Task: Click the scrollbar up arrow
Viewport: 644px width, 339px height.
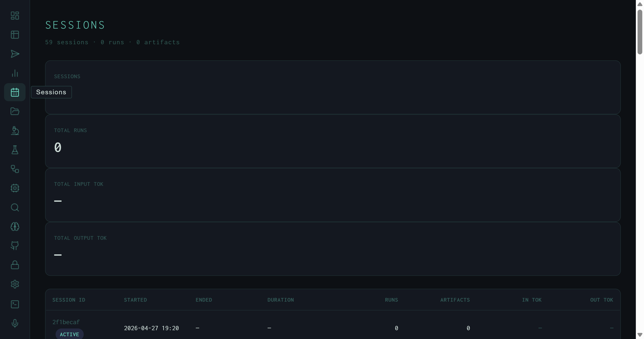Action: coord(640,4)
